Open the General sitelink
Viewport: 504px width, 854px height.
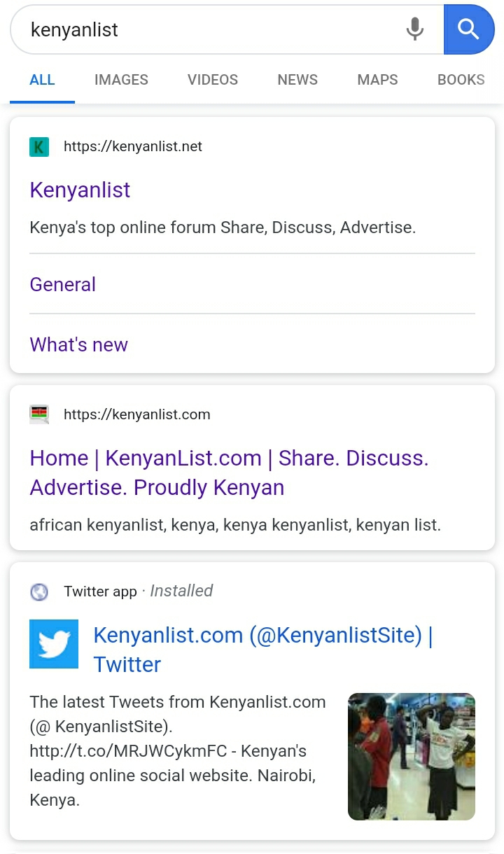tap(63, 285)
